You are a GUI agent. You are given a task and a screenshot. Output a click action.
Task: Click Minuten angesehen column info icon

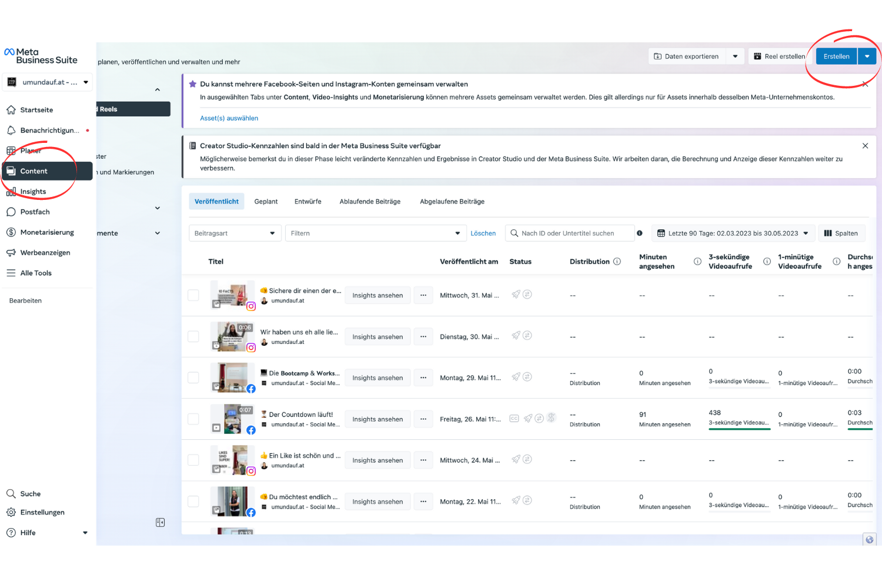coord(697,262)
